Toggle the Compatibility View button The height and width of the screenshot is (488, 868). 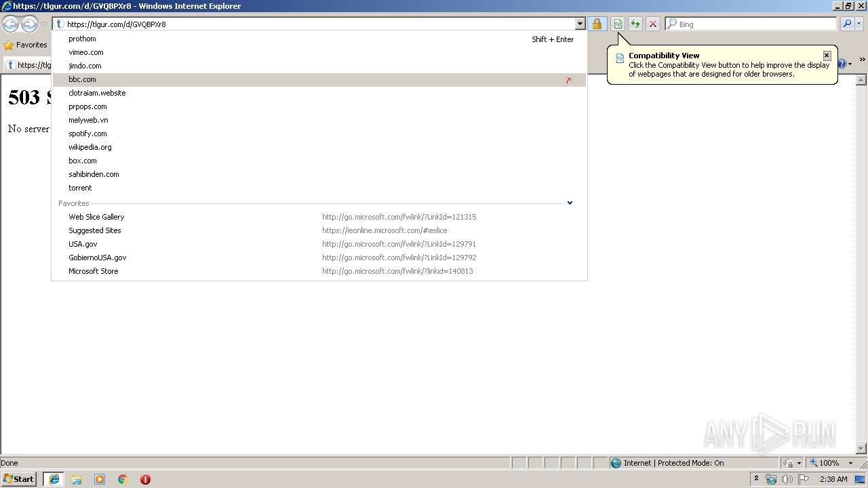coord(618,24)
